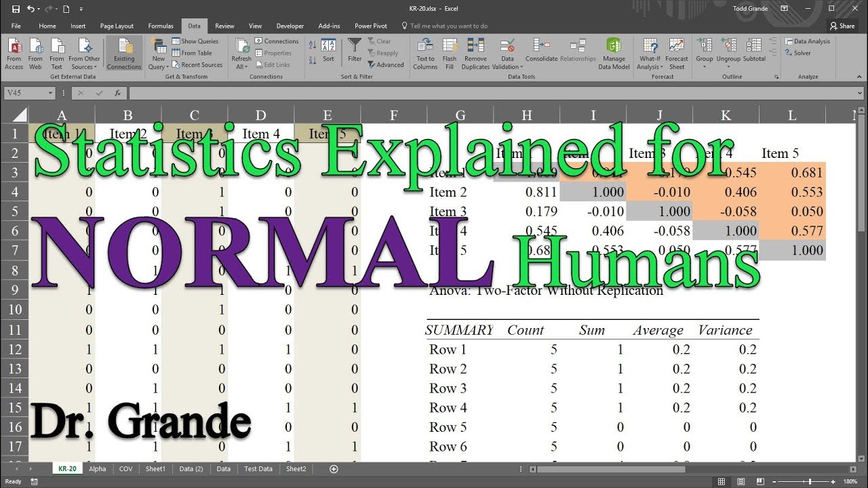Image resolution: width=868 pixels, height=488 pixels.
Task: Import data using From Web
Action: pyautogui.click(x=35, y=54)
